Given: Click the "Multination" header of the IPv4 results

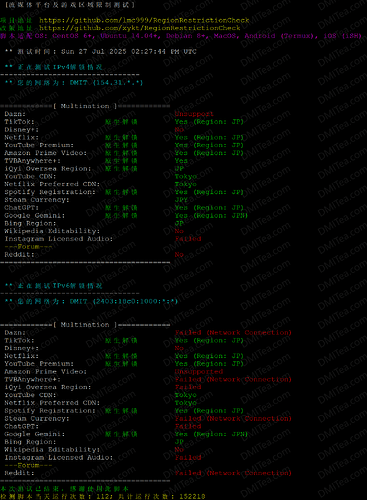Looking at the screenshot, I should [x=85, y=106].
